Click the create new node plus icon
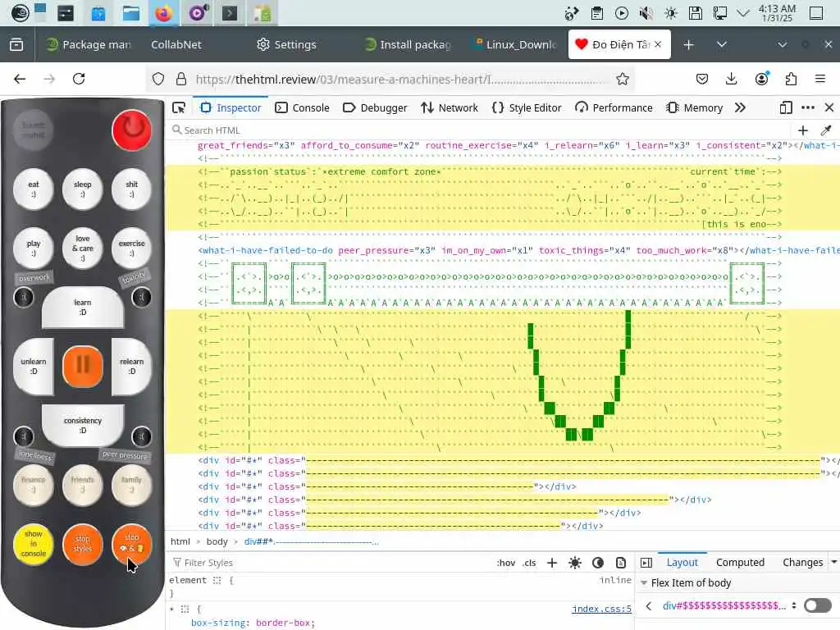Image resolution: width=840 pixels, height=630 pixels. pyautogui.click(x=803, y=130)
